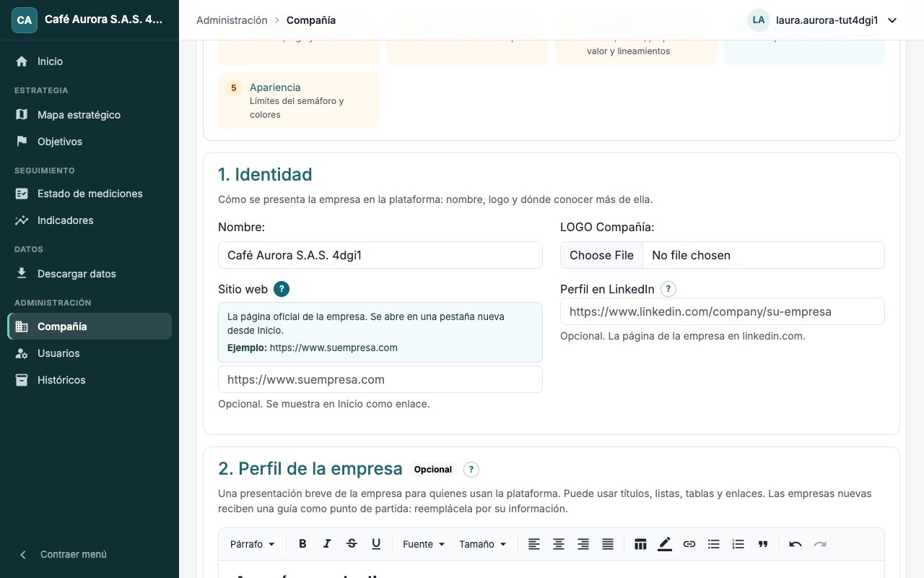Expand the laura.aurora user account menu

pyautogui.click(x=823, y=20)
